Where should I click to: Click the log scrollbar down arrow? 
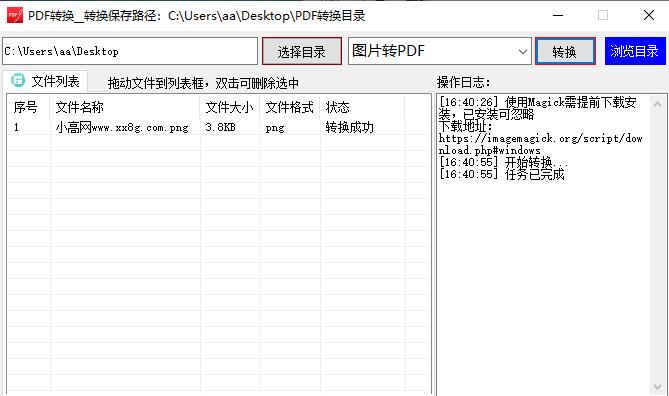click(657, 387)
